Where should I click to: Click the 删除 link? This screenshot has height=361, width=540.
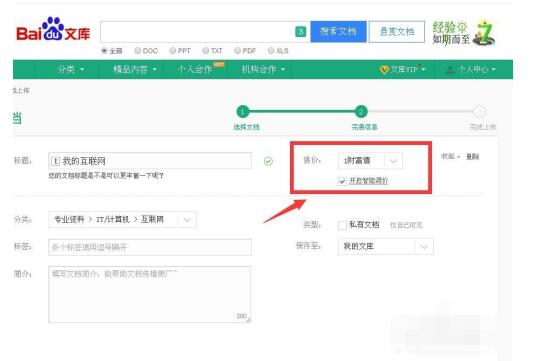coord(472,157)
